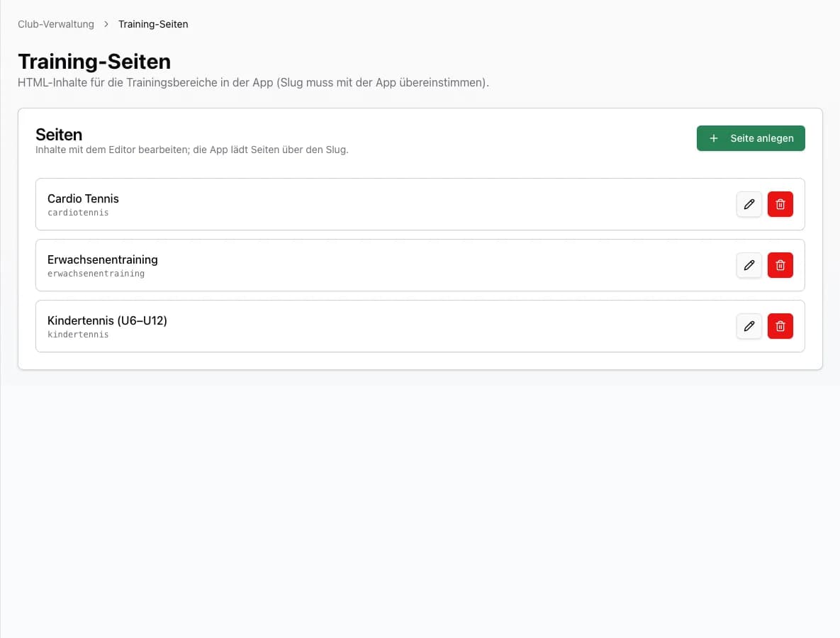
Task: Delete the Erwachsenentraining page
Action: (780, 265)
